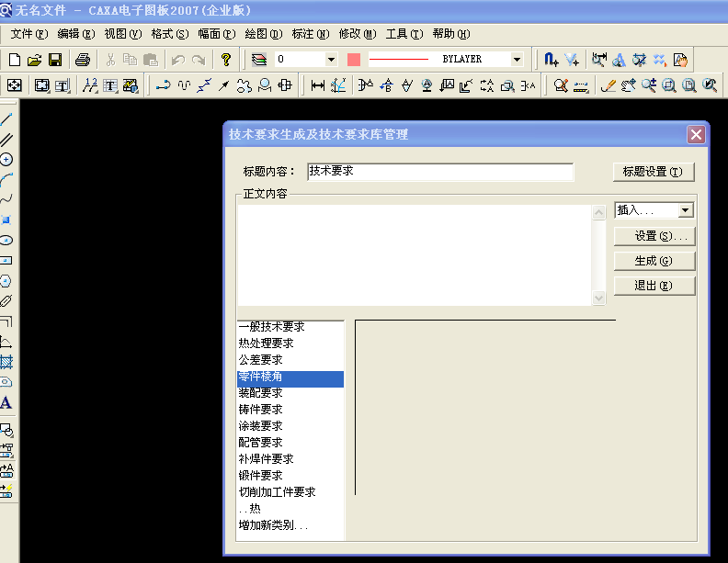Open the 标注(N) menu

(x=311, y=34)
